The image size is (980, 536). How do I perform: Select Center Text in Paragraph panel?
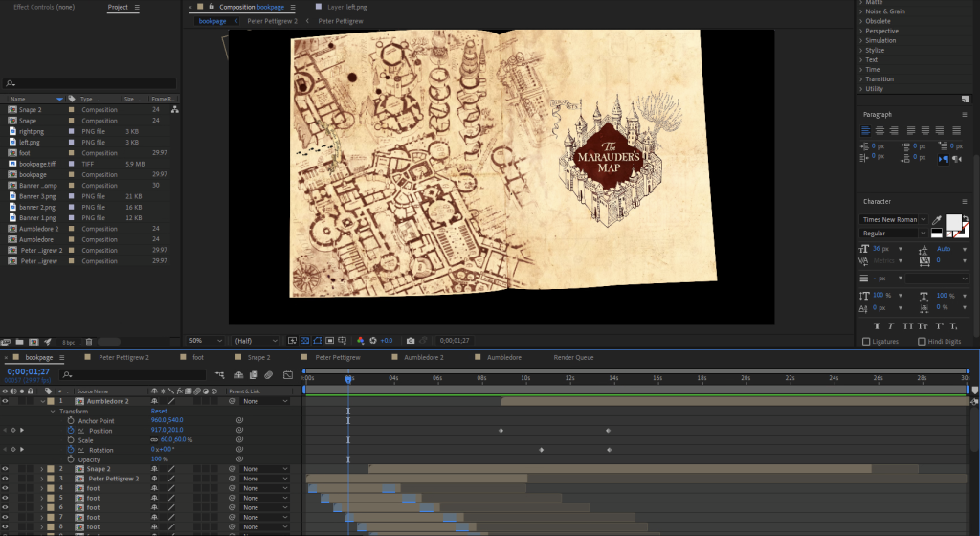click(x=880, y=130)
